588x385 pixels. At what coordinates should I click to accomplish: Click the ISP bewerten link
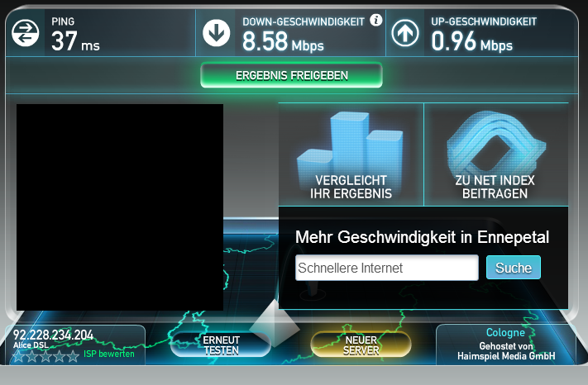108,354
